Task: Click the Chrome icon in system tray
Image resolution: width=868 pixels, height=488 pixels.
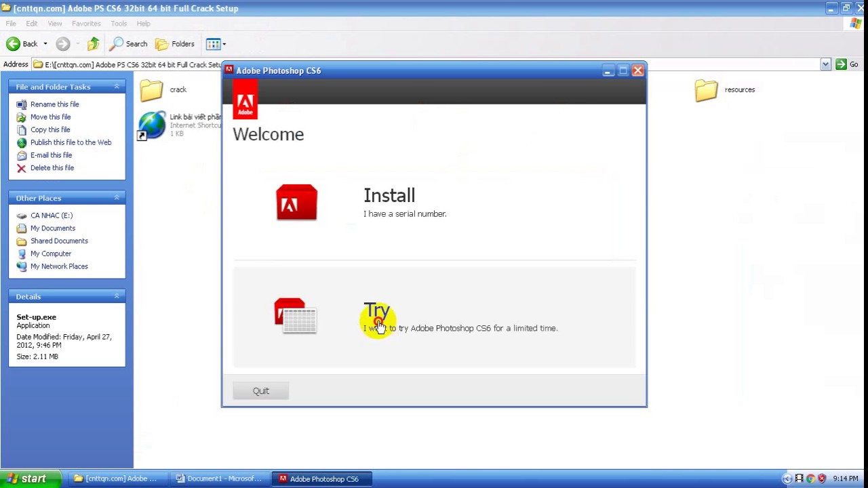Action: (810, 479)
